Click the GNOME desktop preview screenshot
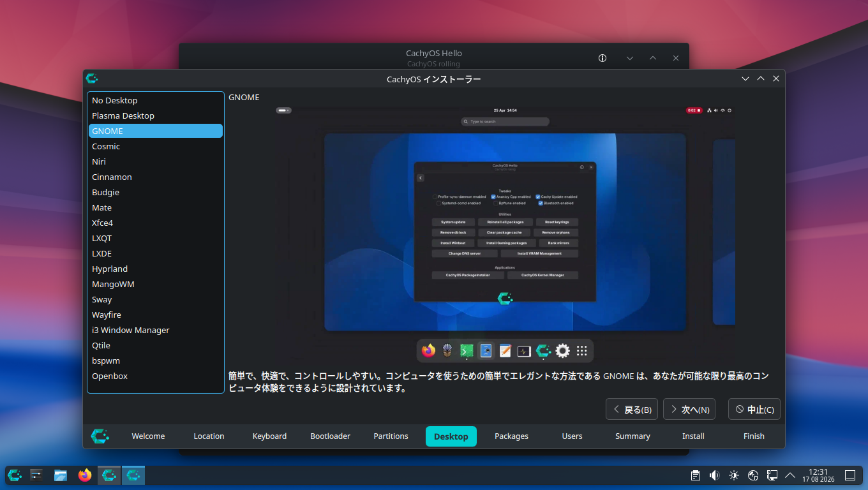 click(x=505, y=235)
